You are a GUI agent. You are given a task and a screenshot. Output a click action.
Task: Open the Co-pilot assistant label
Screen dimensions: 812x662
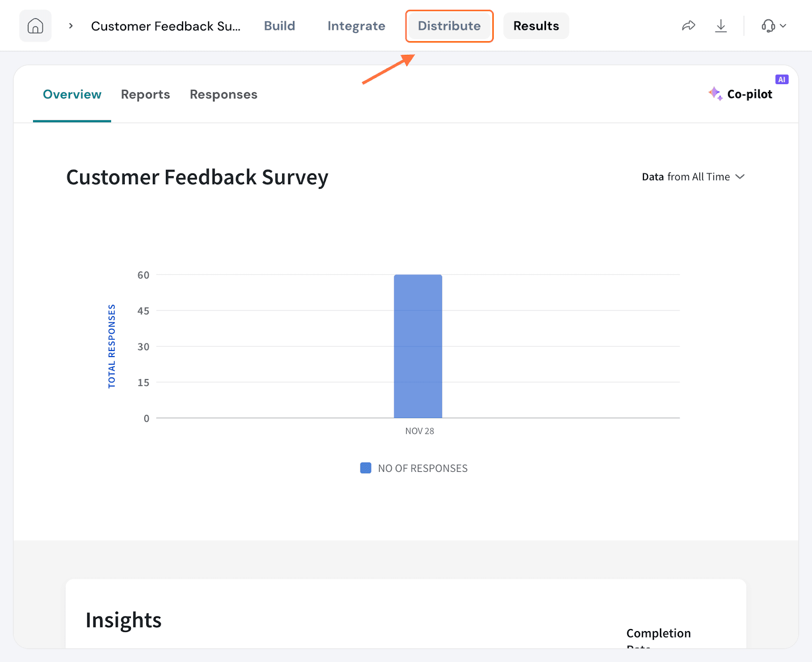[749, 94]
